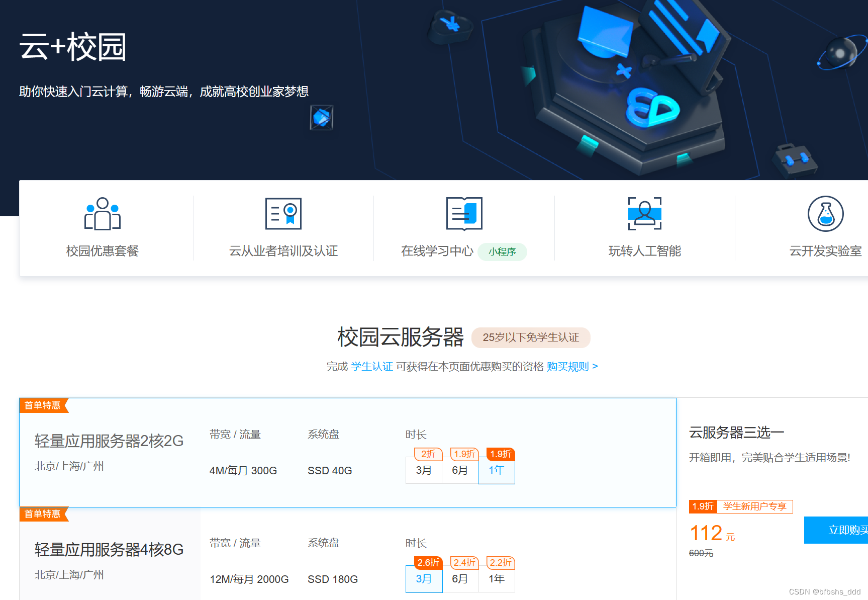Click the 2.6折 tag for the 4核8G server
The width and height of the screenshot is (868, 600).
pyautogui.click(x=427, y=562)
